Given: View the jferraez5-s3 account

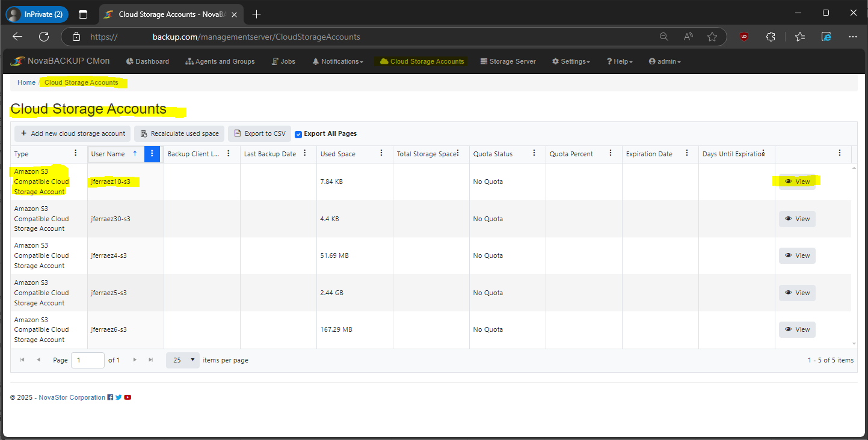Looking at the screenshot, I should (797, 293).
